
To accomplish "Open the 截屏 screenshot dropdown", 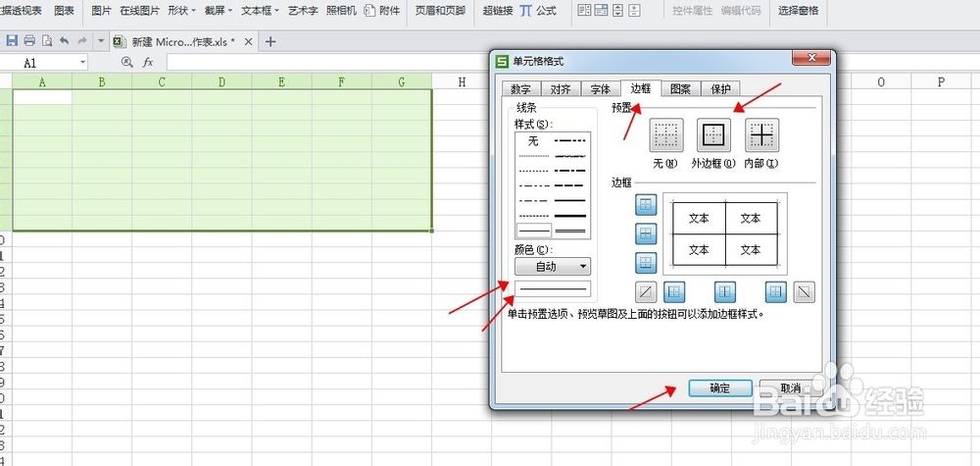I will click(219, 11).
